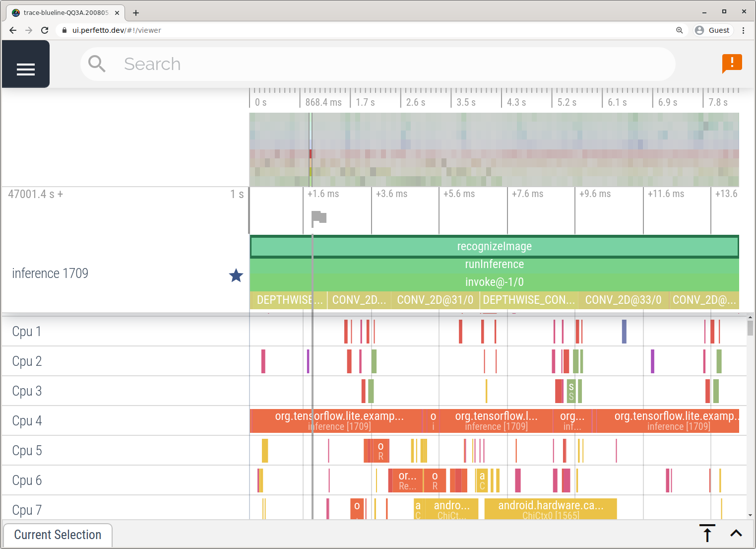Focus the Search input field
Image resolution: width=756 pixels, height=549 pixels.
tap(377, 64)
